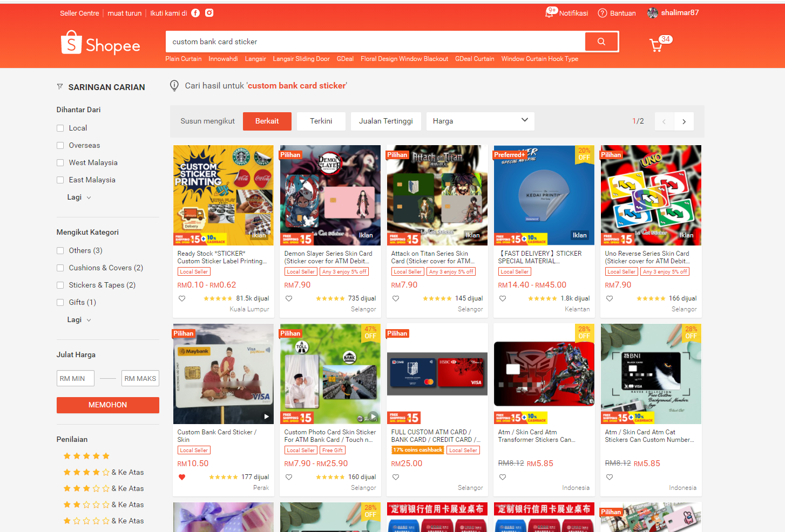785x532 pixels.
Task: Click the Shopee logo
Action: (x=100, y=43)
